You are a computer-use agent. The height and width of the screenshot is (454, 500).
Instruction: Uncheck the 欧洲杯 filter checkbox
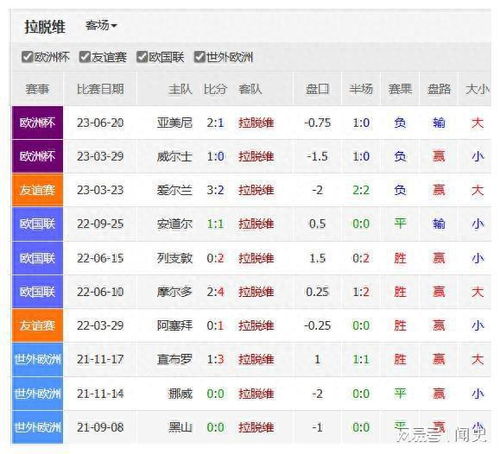click(27, 57)
